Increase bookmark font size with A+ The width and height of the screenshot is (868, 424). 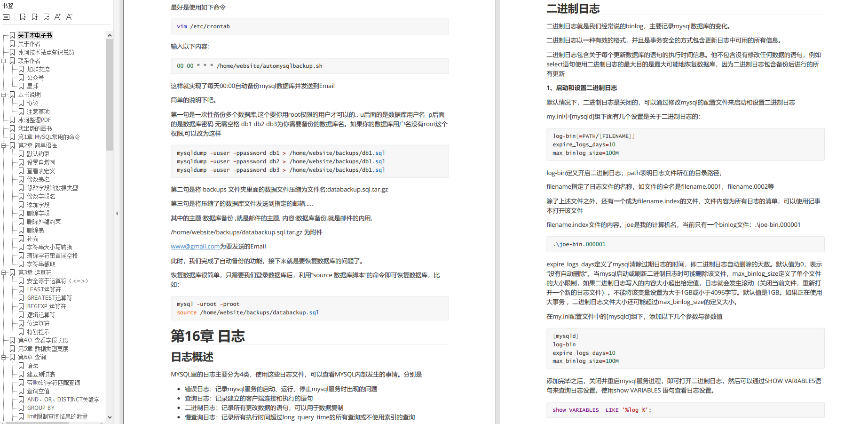click(57, 17)
